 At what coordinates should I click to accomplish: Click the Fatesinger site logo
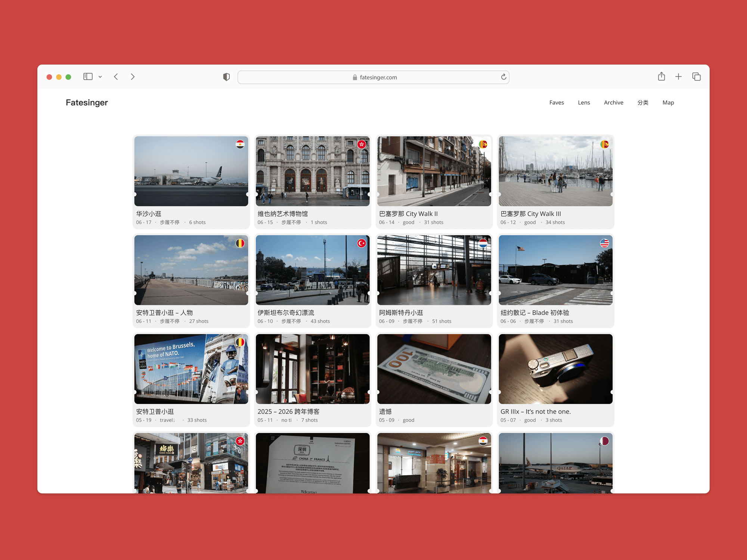[x=87, y=103]
